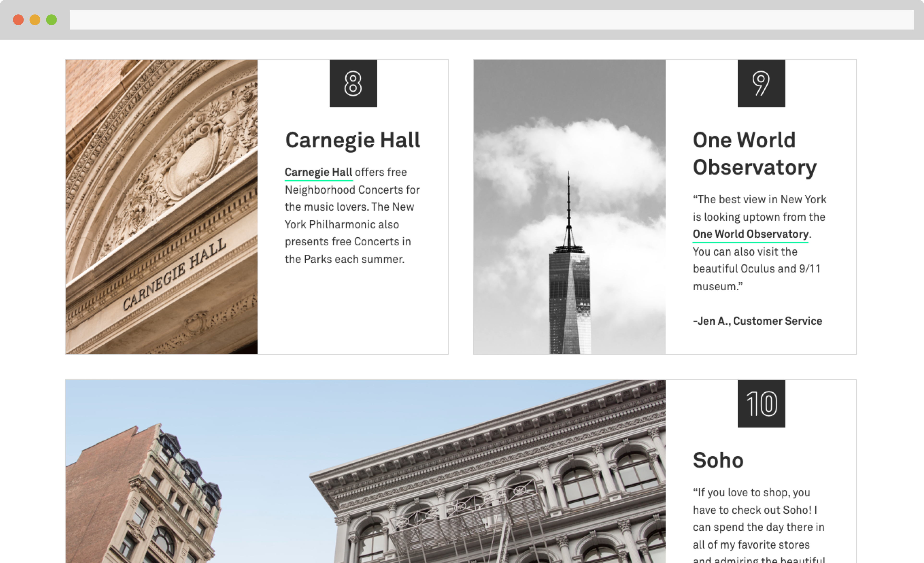Select the One World Trade tower photo
This screenshot has width=924, height=563.
[570, 207]
